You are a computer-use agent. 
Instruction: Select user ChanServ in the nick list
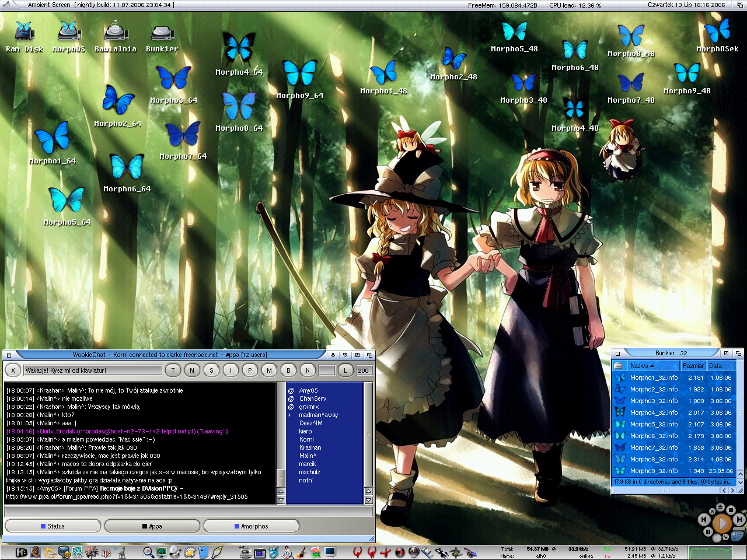[x=313, y=399]
